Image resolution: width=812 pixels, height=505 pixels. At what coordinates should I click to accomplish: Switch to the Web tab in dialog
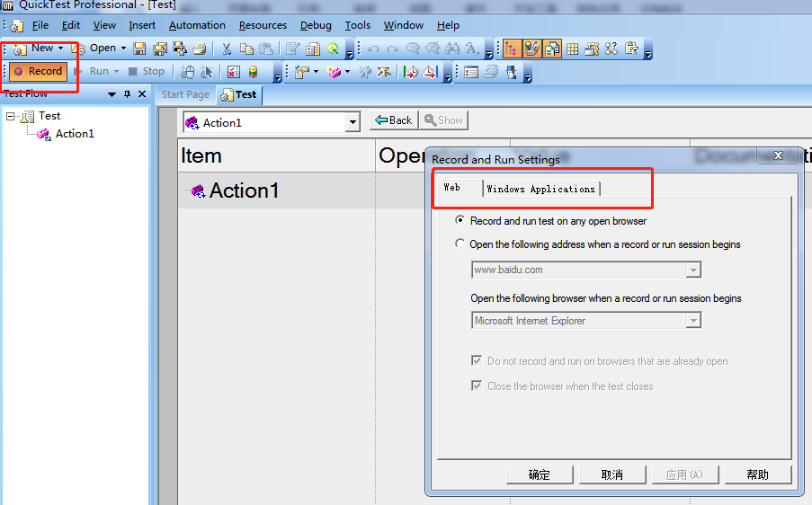(452, 187)
